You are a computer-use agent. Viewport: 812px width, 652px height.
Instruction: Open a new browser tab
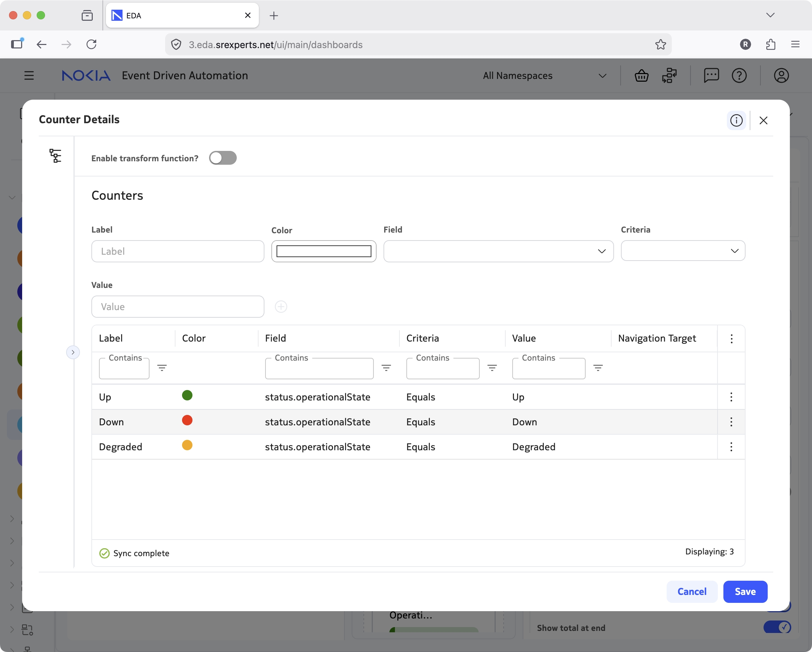point(274,16)
